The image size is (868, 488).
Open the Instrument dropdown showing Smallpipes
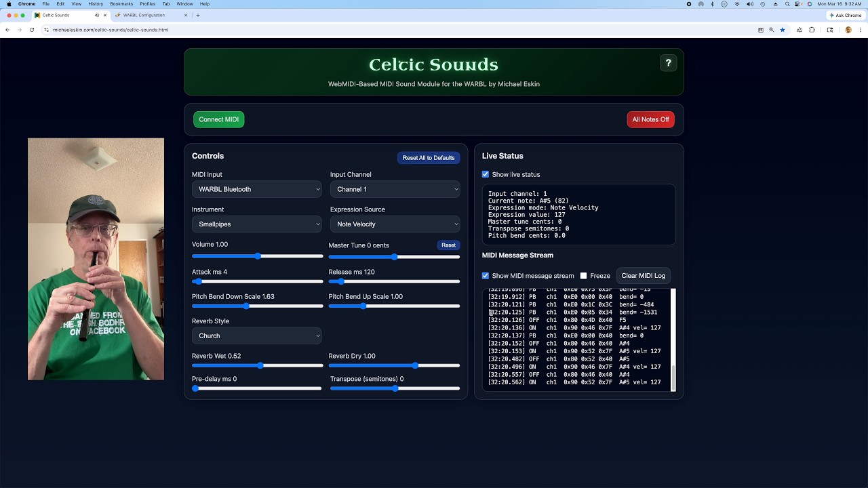tap(257, 224)
